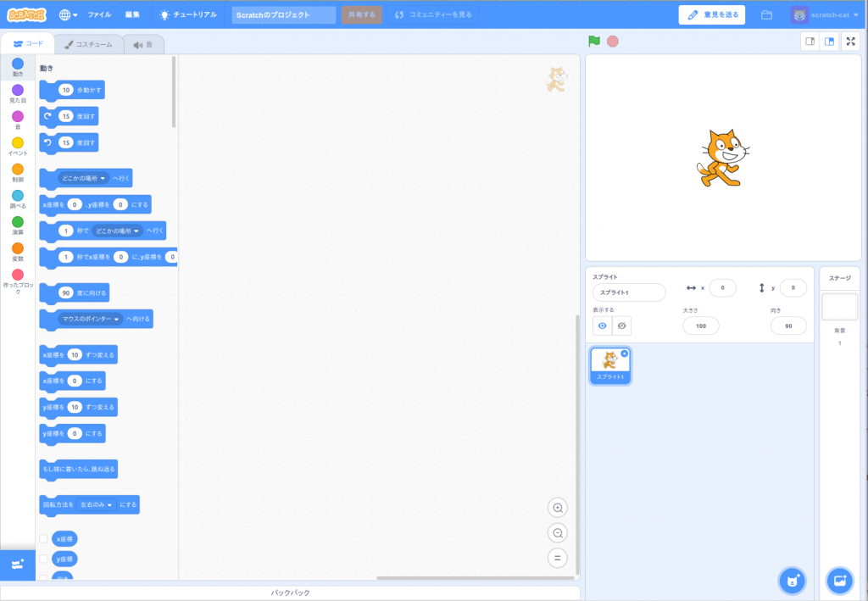Image resolution: width=868 pixels, height=601 pixels.
Task: Zoom in the code workspace
Action: [558, 508]
